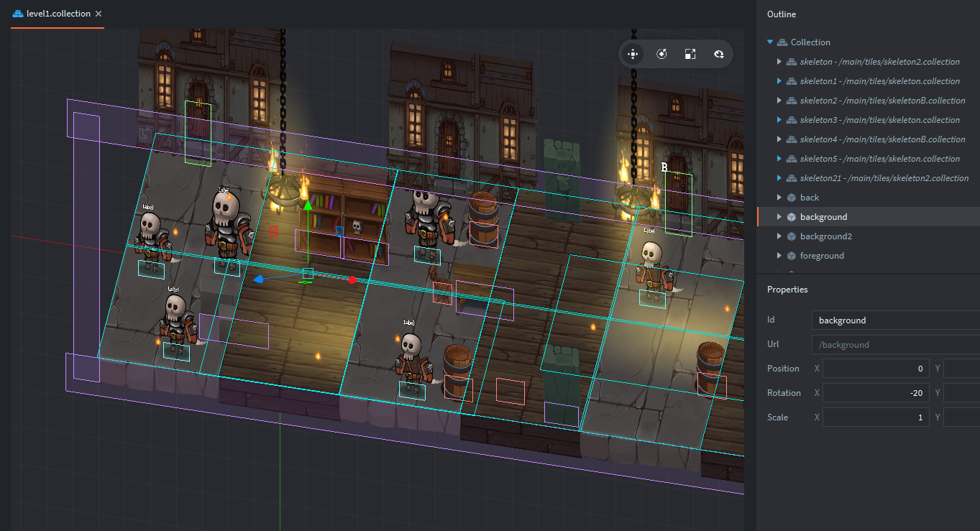Click the Position Y input field

[962, 369]
